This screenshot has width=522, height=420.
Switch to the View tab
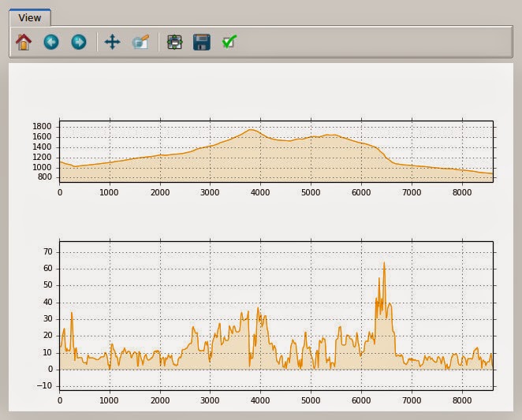coord(30,17)
